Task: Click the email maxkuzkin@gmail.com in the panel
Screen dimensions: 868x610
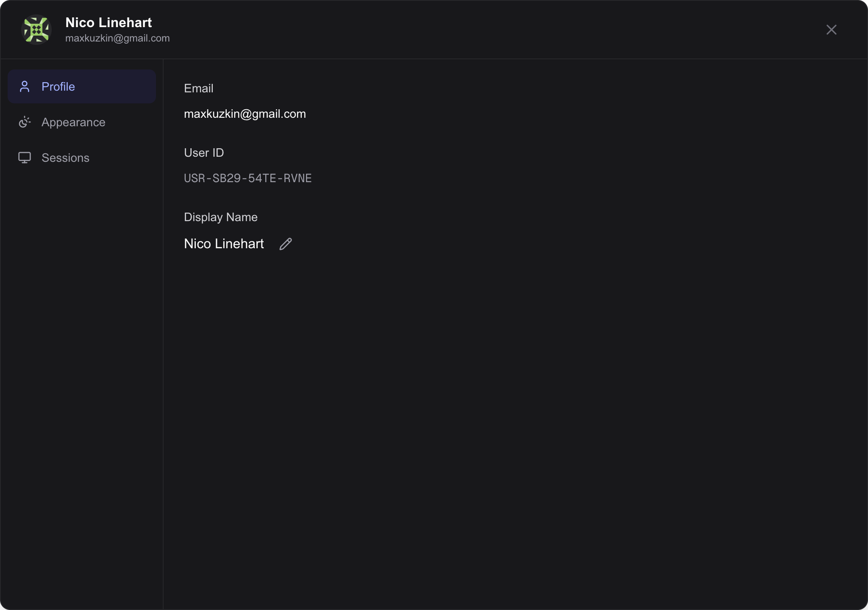Action: point(245,113)
